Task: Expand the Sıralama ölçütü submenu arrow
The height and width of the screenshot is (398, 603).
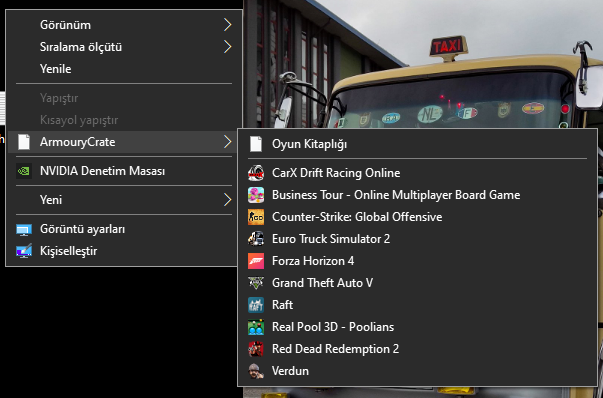Action: tap(228, 47)
